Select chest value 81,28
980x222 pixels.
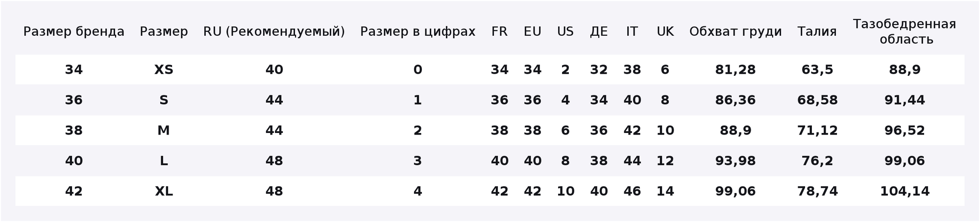pyautogui.click(x=735, y=70)
